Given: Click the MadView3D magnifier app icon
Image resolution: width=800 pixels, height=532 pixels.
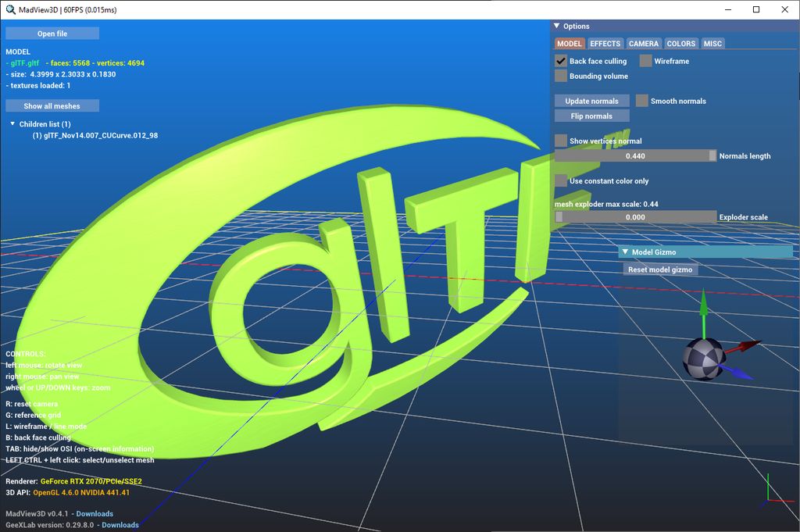Looking at the screenshot, I should point(10,9).
